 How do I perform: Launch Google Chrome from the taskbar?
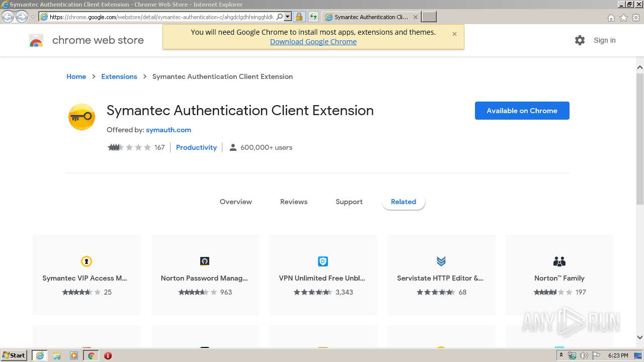tap(91, 355)
